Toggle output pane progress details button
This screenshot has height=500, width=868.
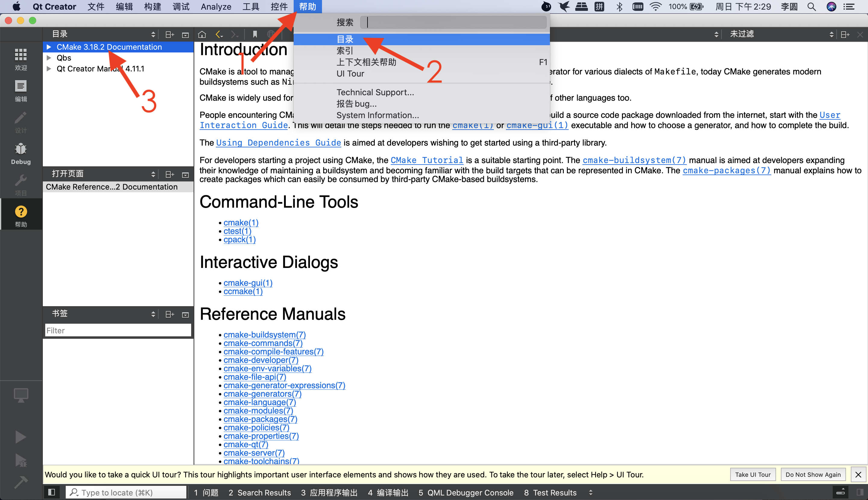(841, 492)
